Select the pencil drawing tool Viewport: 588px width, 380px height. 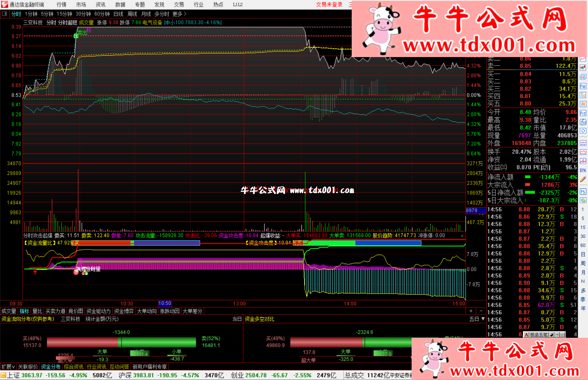[583, 179]
